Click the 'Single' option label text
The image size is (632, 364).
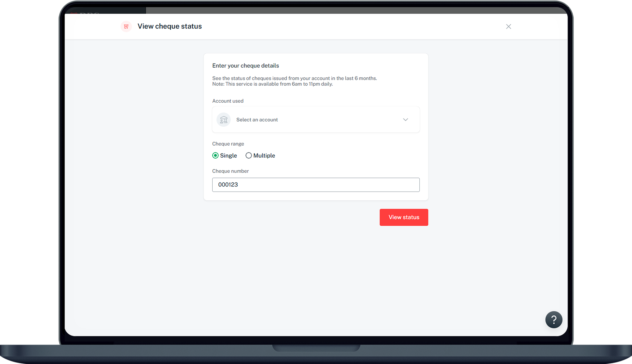(x=228, y=155)
